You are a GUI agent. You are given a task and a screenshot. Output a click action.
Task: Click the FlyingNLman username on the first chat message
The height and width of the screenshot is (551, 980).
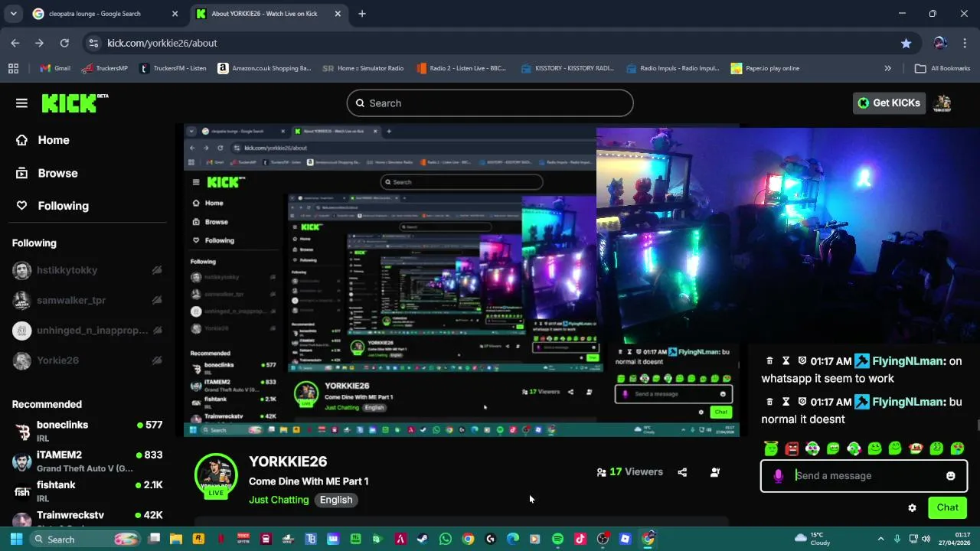[907, 361]
